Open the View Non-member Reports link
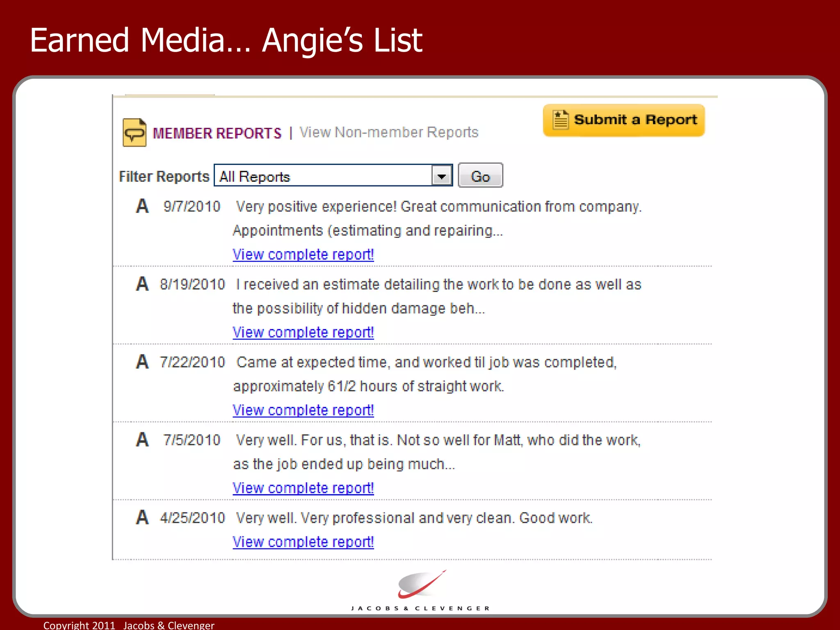840x630 pixels. (389, 132)
